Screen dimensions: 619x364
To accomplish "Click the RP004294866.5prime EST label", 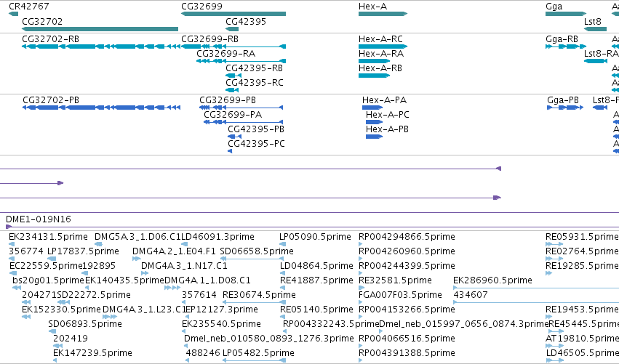I will 407,237.
